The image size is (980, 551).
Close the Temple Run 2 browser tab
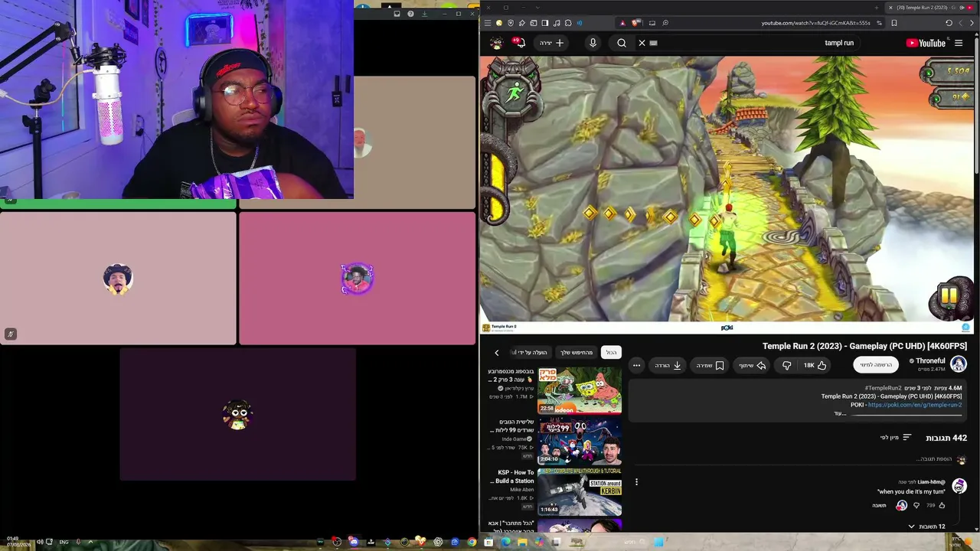890,8
